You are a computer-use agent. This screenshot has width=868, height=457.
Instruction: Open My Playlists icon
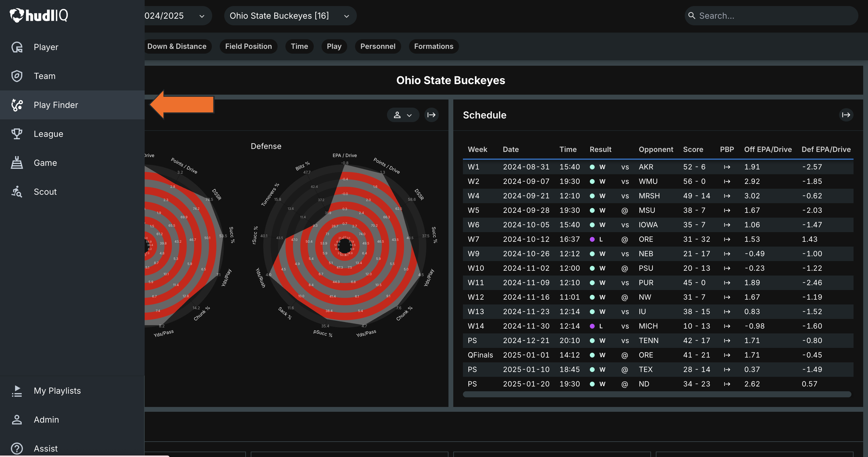17,391
